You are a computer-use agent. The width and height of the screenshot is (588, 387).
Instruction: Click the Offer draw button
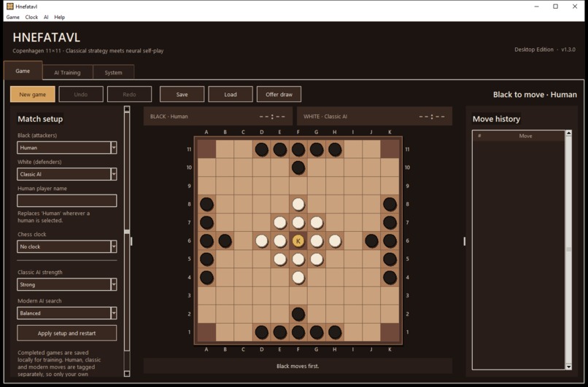point(279,95)
